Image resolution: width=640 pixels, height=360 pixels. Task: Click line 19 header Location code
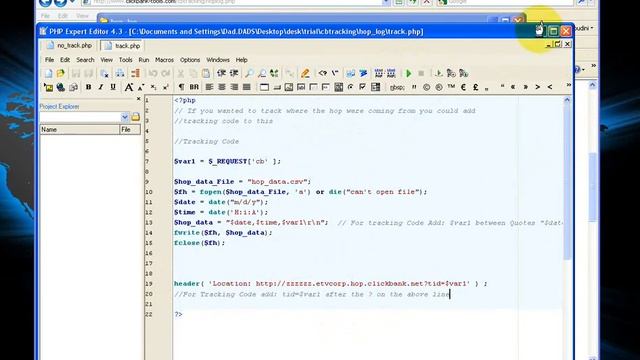coord(330,284)
